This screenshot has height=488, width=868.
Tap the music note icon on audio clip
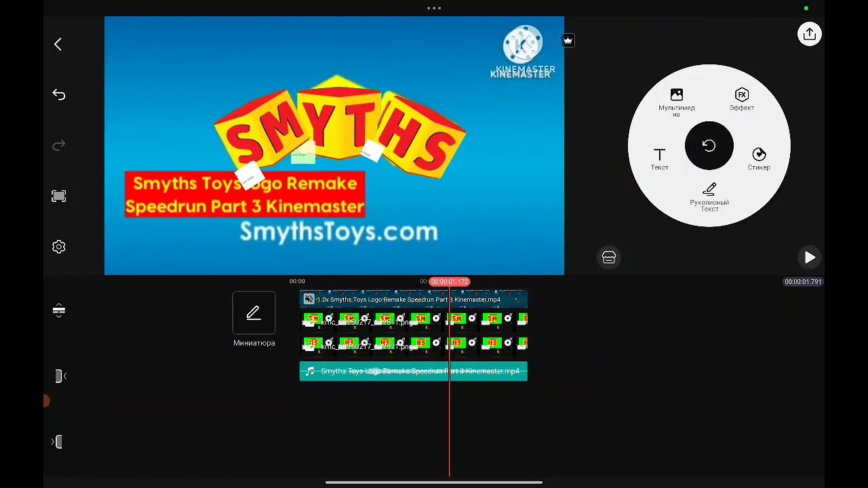[310, 371]
